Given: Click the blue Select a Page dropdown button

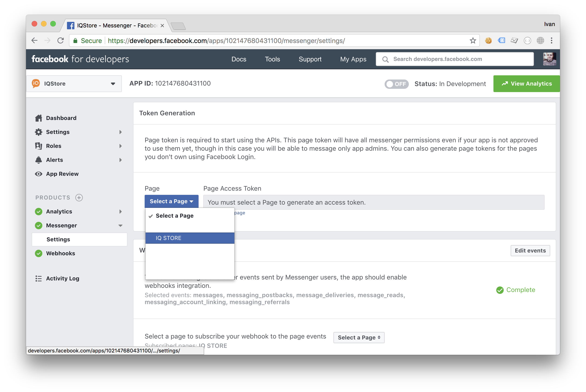Looking at the screenshot, I should pyautogui.click(x=172, y=202).
